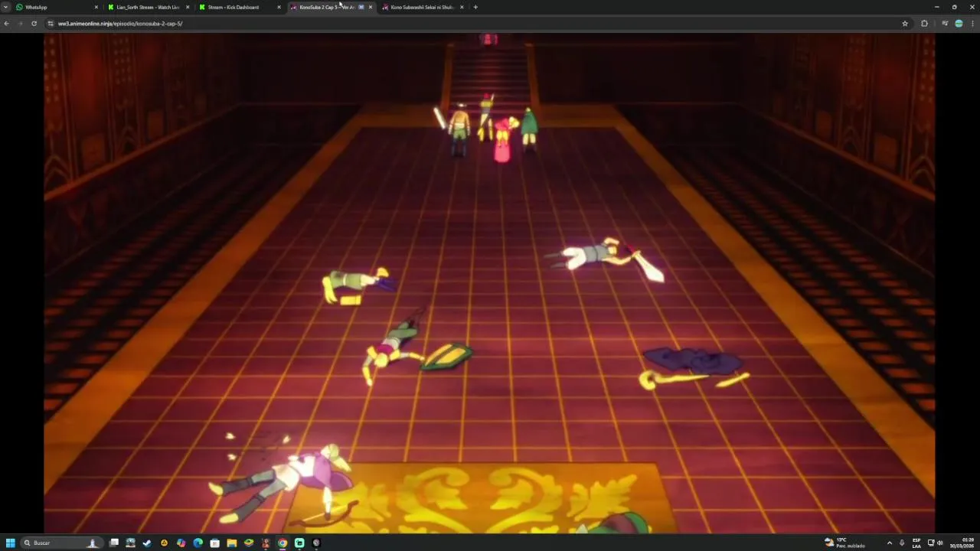The width and height of the screenshot is (980, 551).
Task: View site information for animeonline.ninja
Action: pos(51,24)
